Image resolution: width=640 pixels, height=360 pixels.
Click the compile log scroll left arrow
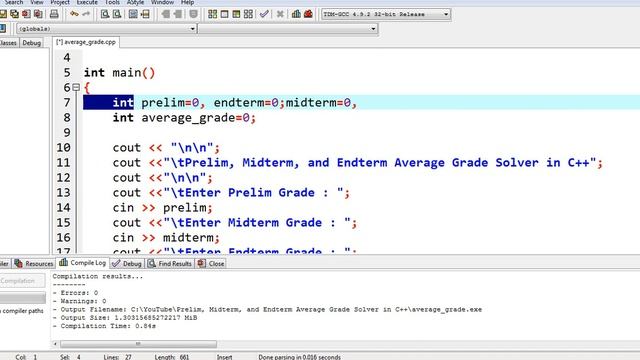(x=56, y=344)
